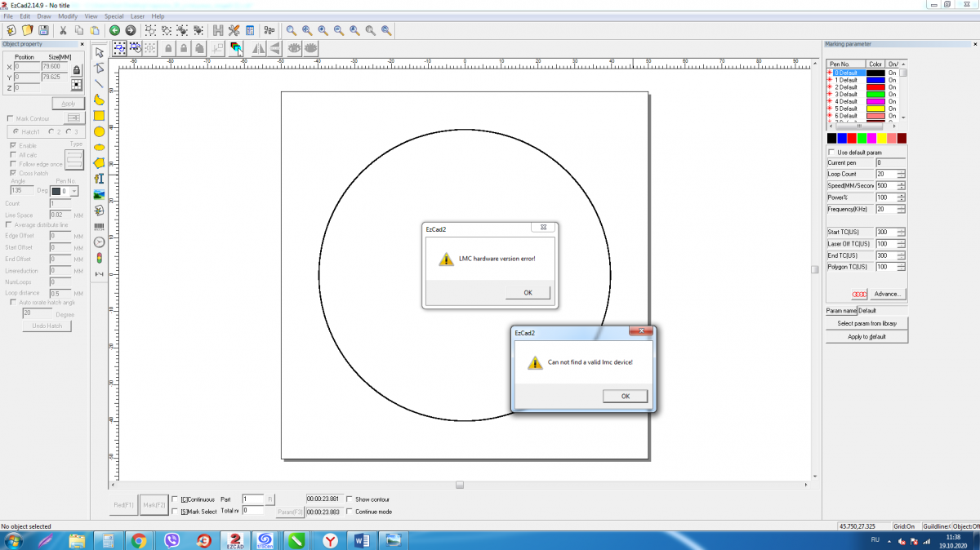Click Apply to default button
The image size is (980, 550).
867,336
